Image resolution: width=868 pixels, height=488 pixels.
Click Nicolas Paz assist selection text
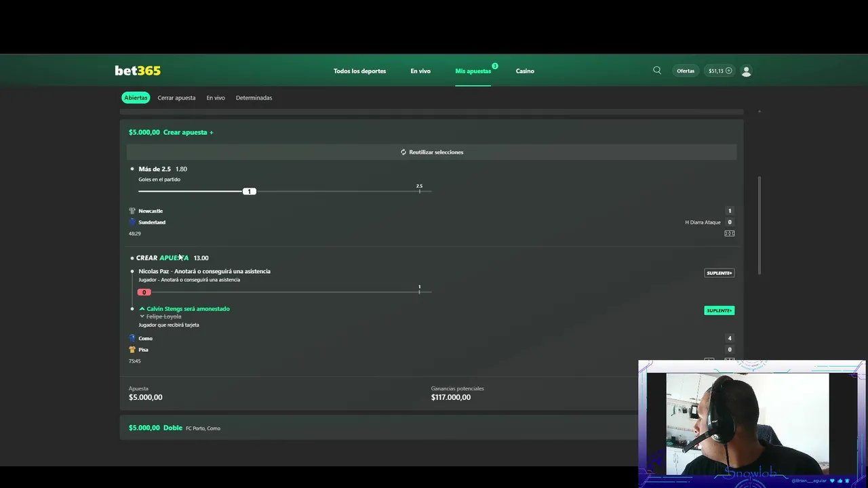tap(204, 271)
